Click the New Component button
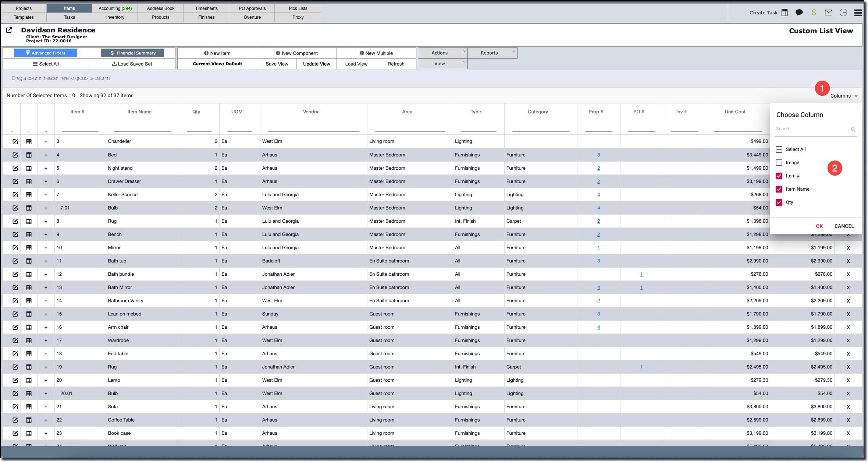868x462 pixels. pos(296,53)
